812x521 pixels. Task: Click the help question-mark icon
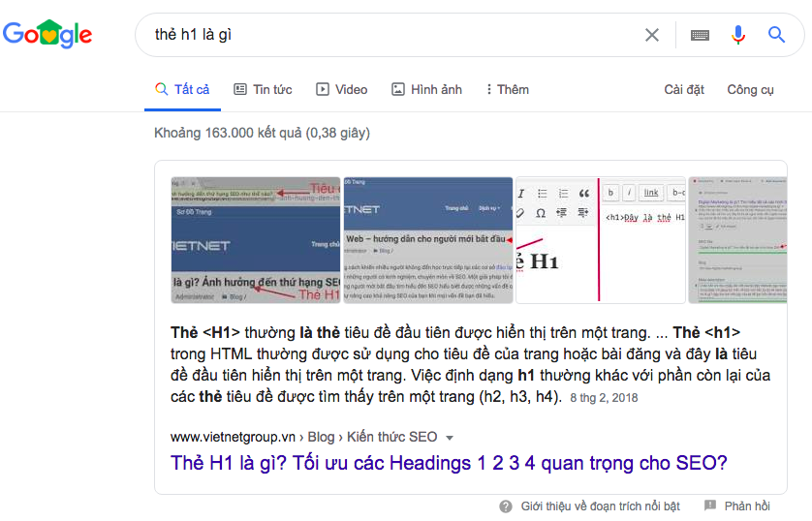coord(506,506)
